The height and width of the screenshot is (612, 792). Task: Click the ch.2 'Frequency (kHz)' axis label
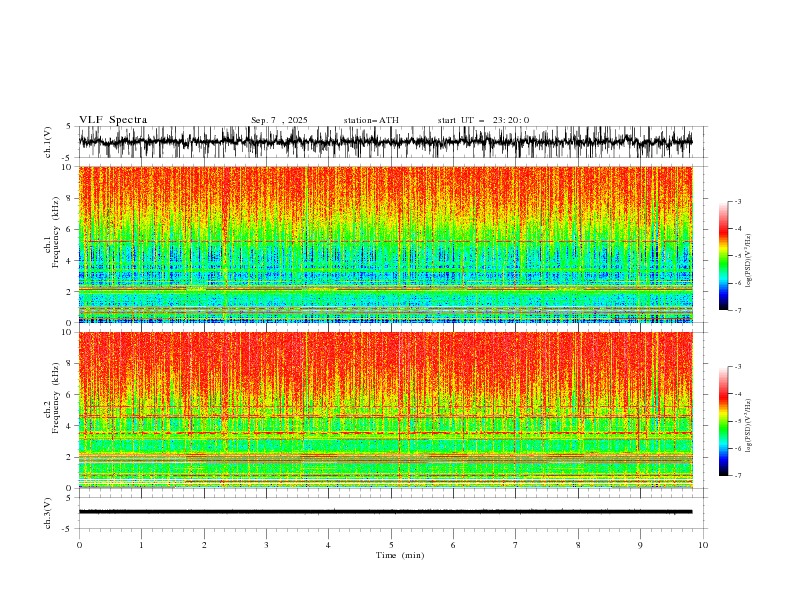[56, 398]
